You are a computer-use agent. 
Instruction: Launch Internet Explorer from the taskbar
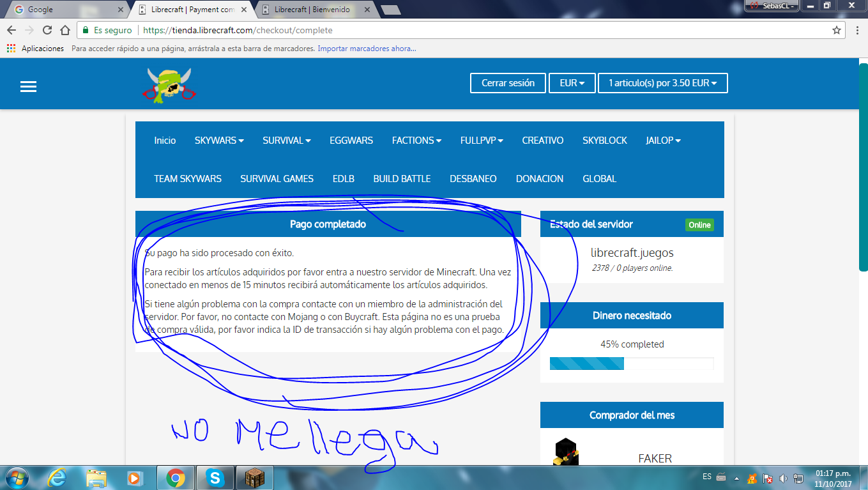coord(57,478)
